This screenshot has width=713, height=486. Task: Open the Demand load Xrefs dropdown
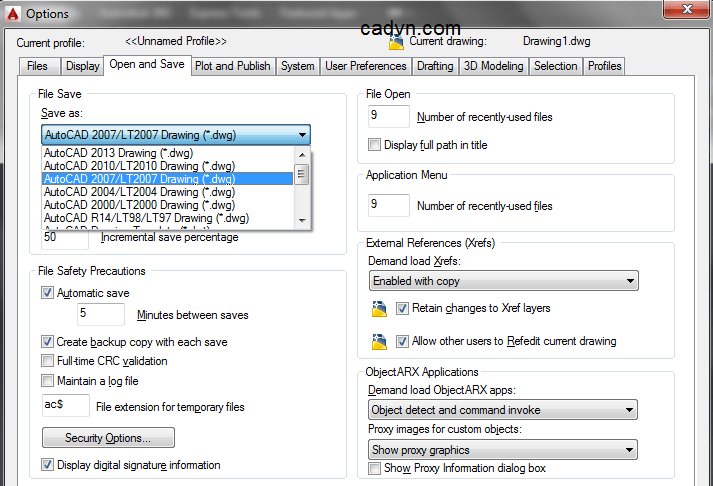pos(503,281)
